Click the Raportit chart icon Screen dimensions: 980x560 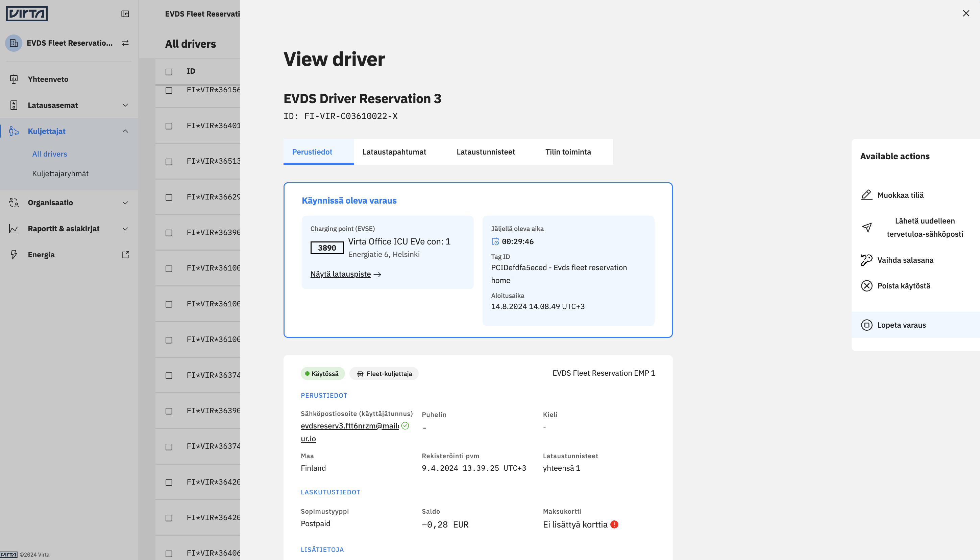point(14,229)
